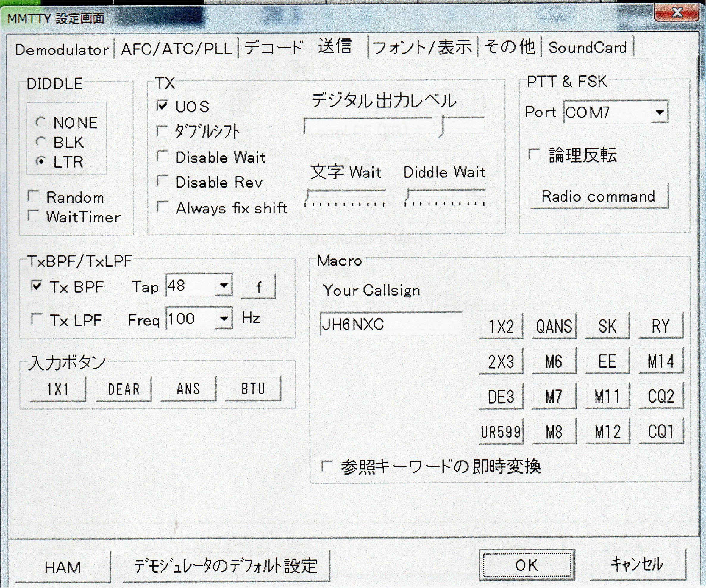The width and height of the screenshot is (706, 588).
Task: Confirm settings with OK button
Action: (x=527, y=565)
